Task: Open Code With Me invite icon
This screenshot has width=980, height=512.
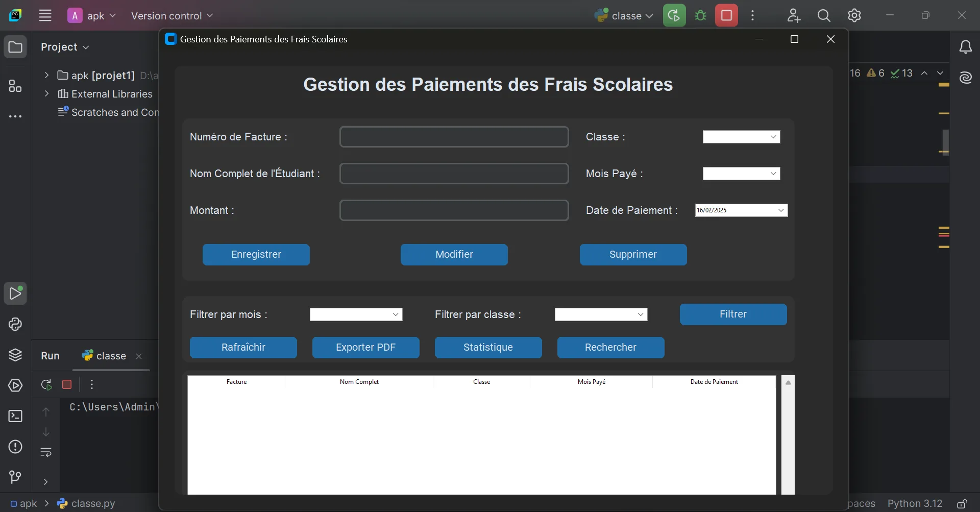Action: point(794,15)
